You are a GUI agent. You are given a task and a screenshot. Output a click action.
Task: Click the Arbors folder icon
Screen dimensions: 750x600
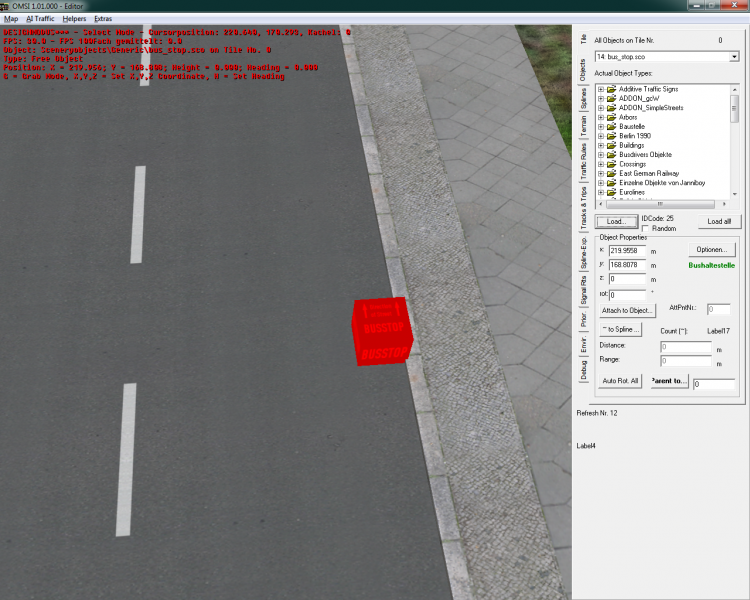[x=611, y=117]
